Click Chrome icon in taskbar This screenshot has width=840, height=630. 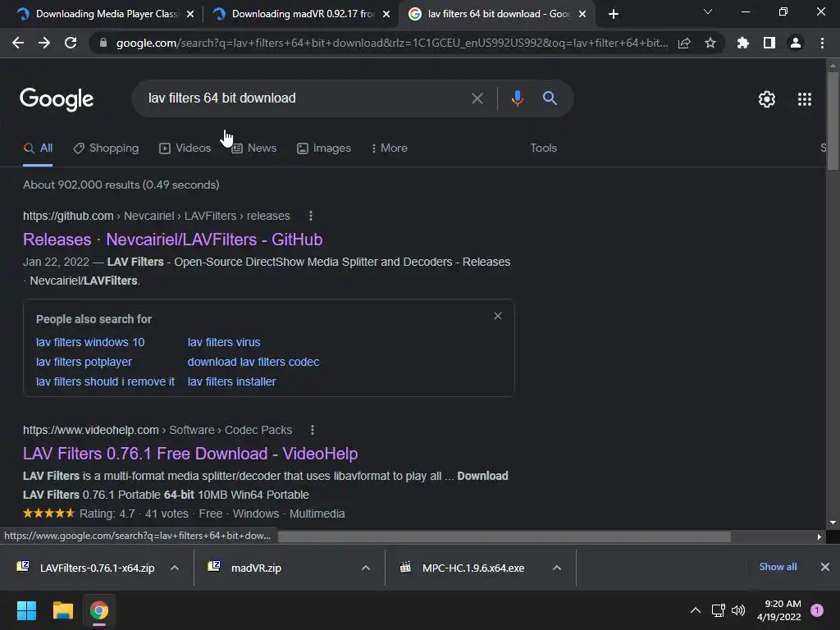(99, 610)
